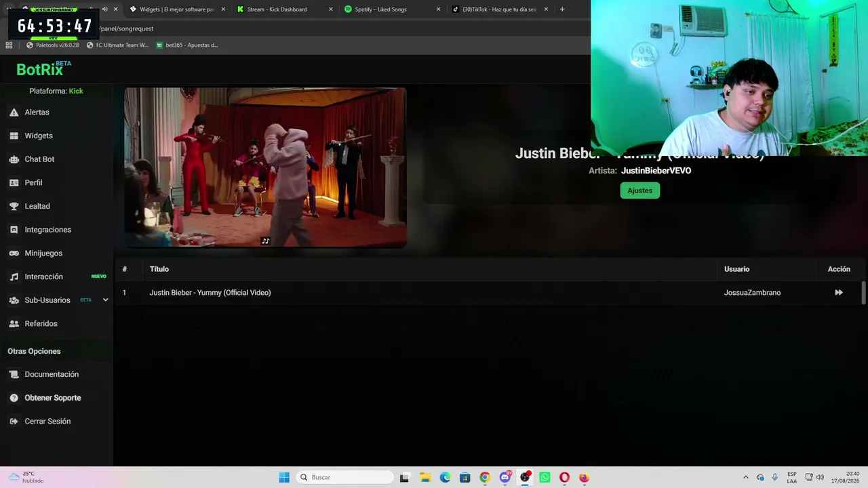Close the Widgets browser tab

click(223, 9)
